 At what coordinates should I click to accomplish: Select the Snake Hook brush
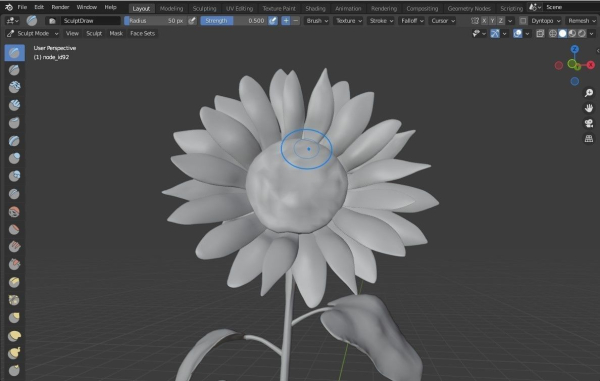(x=15, y=353)
